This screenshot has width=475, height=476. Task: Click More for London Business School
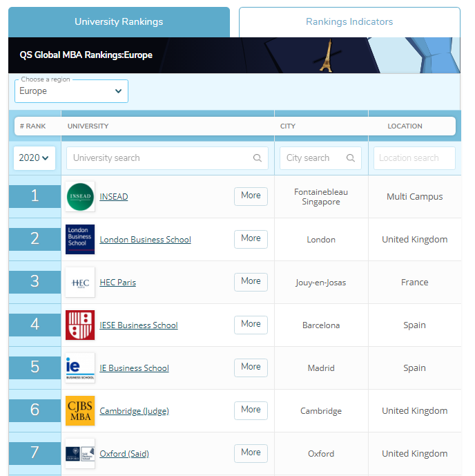point(251,239)
